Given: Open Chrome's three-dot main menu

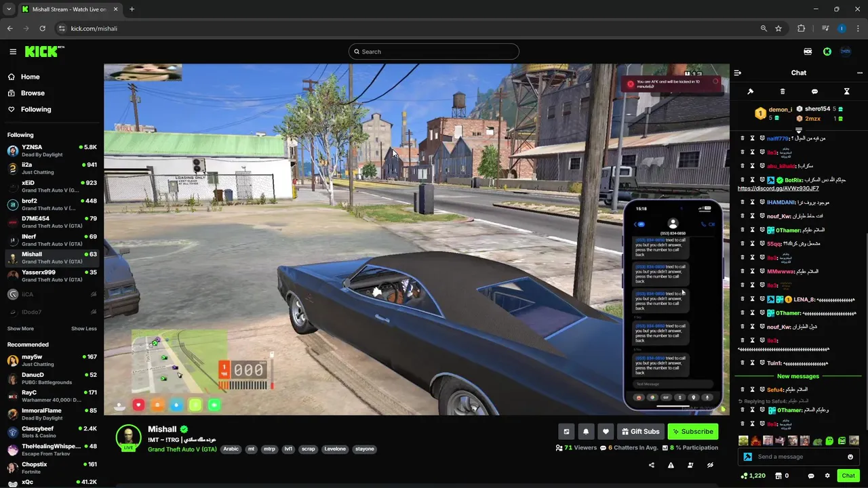Looking at the screenshot, I should [x=859, y=28].
